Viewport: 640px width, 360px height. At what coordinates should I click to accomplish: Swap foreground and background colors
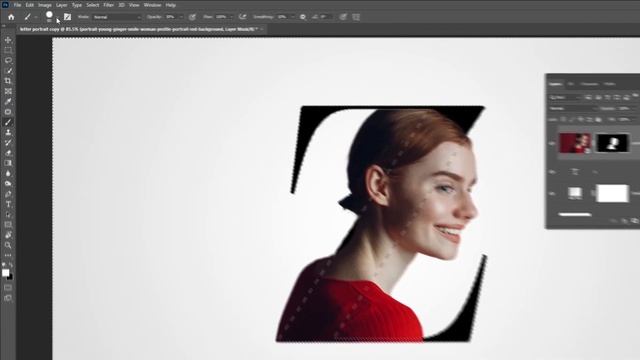11,265
